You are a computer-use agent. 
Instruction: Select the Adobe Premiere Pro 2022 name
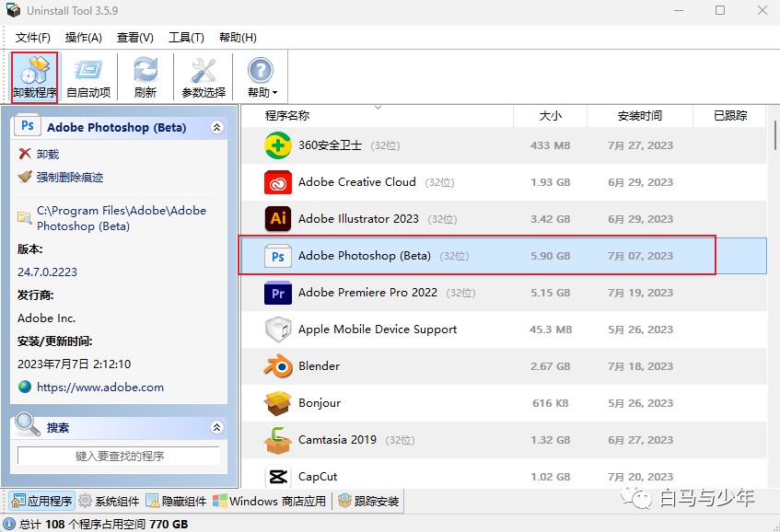tap(367, 293)
